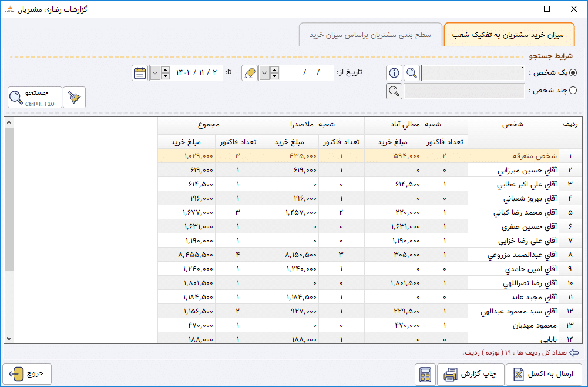Image resolution: width=588 pixels, height=387 pixels.
Task: Click the table scrollbar's down arrow
Action: [x=9, y=339]
